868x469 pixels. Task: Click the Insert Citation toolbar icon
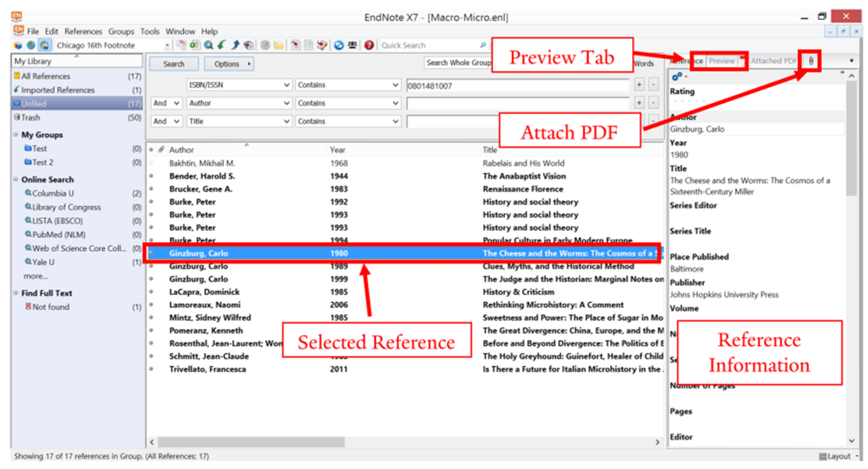pyautogui.click(x=295, y=45)
